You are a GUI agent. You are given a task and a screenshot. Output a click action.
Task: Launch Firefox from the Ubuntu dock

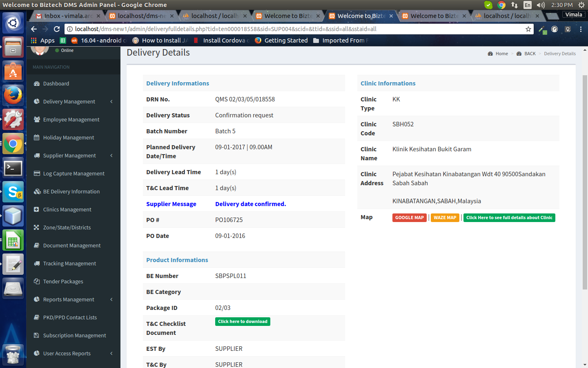(x=13, y=96)
